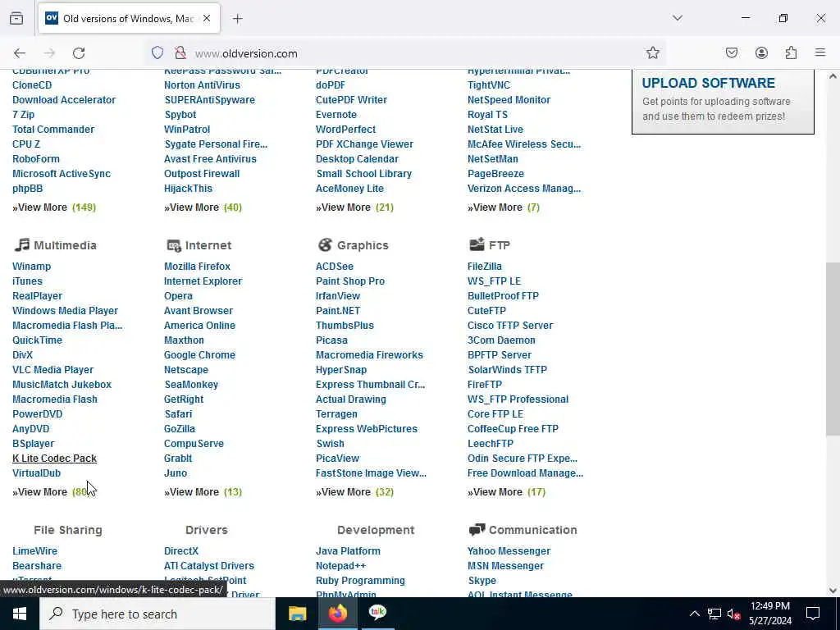Expand View More (40) link
This screenshot has width=840, height=630.
click(x=203, y=208)
